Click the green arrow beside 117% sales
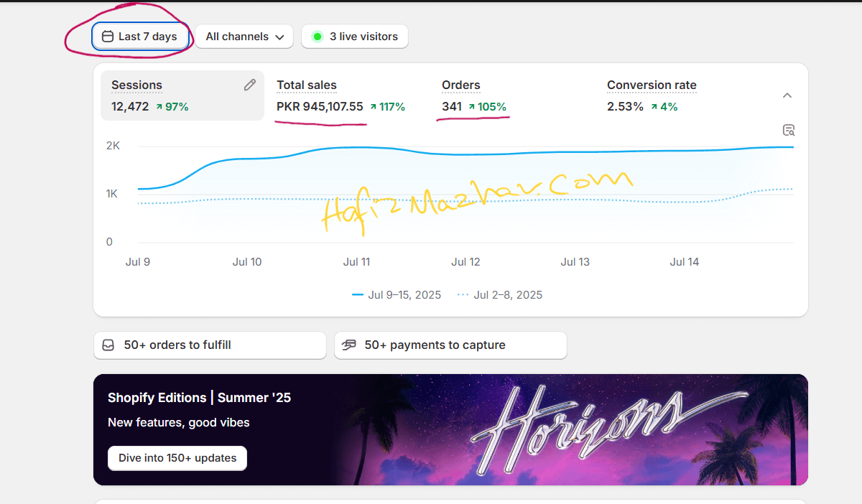The image size is (862, 504). point(374,107)
